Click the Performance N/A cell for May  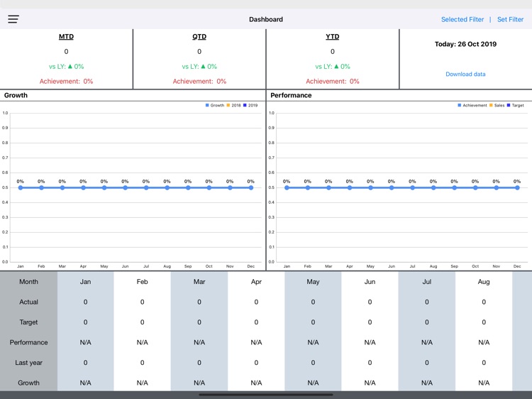click(313, 342)
